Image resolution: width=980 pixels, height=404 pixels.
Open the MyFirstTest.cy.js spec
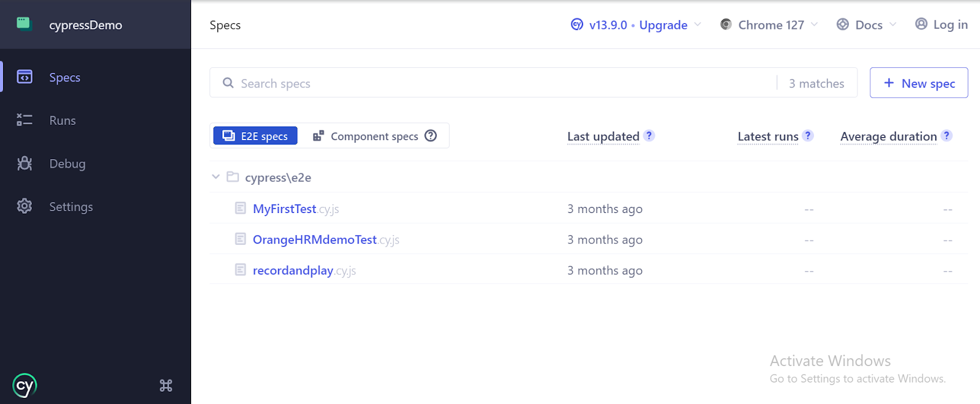[x=296, y=209]
